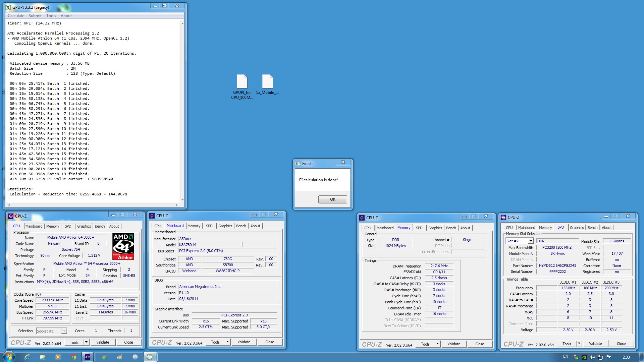Open the network connection tray icon
This screenshot has width=644, height=362.
click(x=600, y=357)
